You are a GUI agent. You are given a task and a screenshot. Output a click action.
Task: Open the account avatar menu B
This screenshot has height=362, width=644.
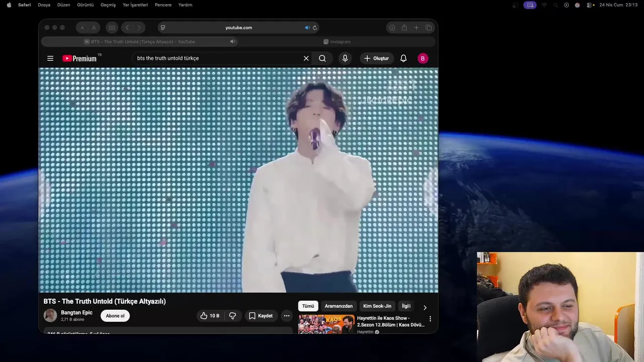pyautogui.click(x=423, y=58)
